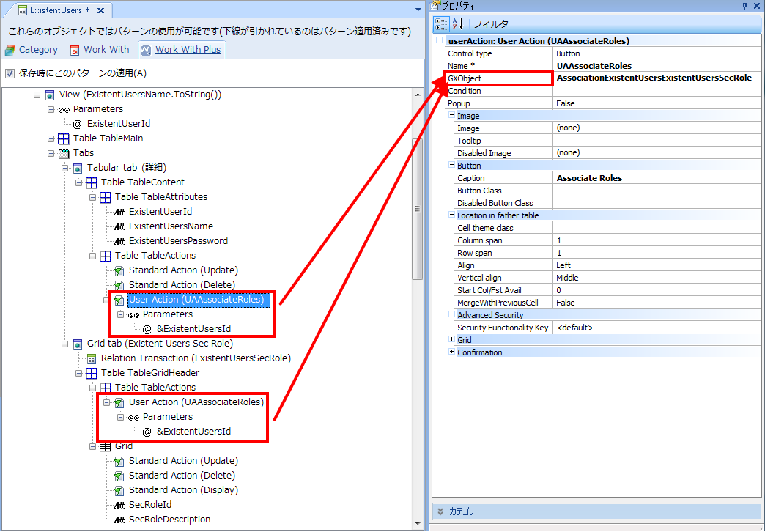Collapse the Location in father table group

[451, 215]
